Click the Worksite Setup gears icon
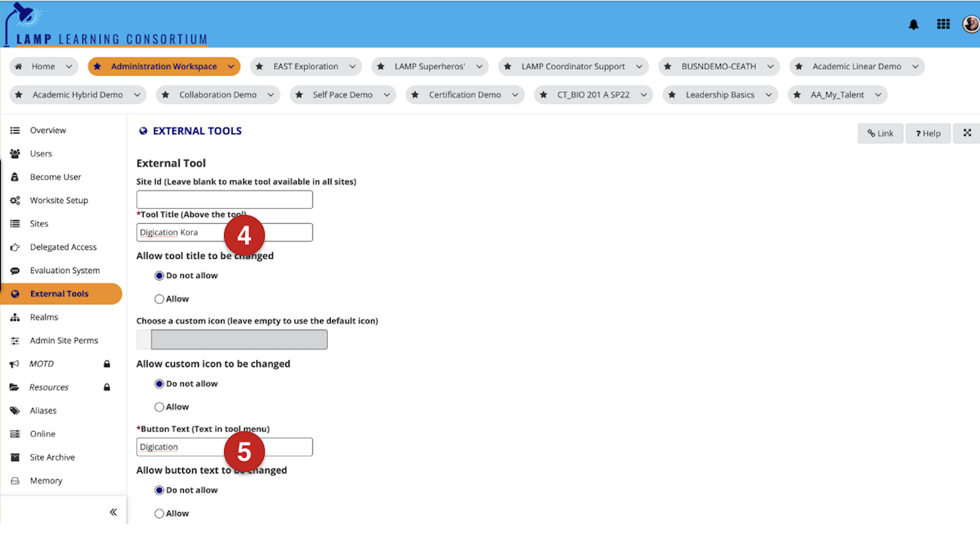980x536 pixels. coord(15,200)
